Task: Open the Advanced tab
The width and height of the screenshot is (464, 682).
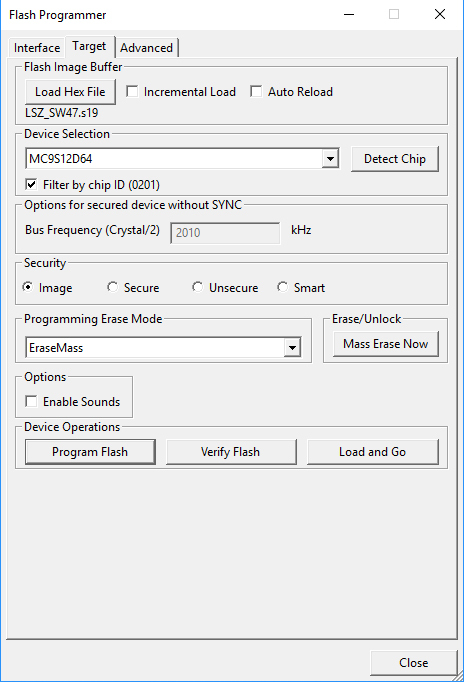Action: pyautogui.click(x=147, y=47)
